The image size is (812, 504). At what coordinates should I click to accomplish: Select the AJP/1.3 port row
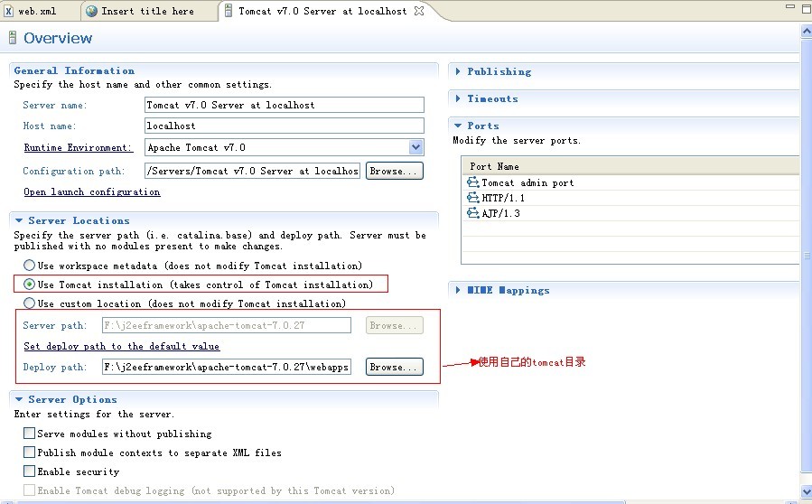(x=630, y=213)
